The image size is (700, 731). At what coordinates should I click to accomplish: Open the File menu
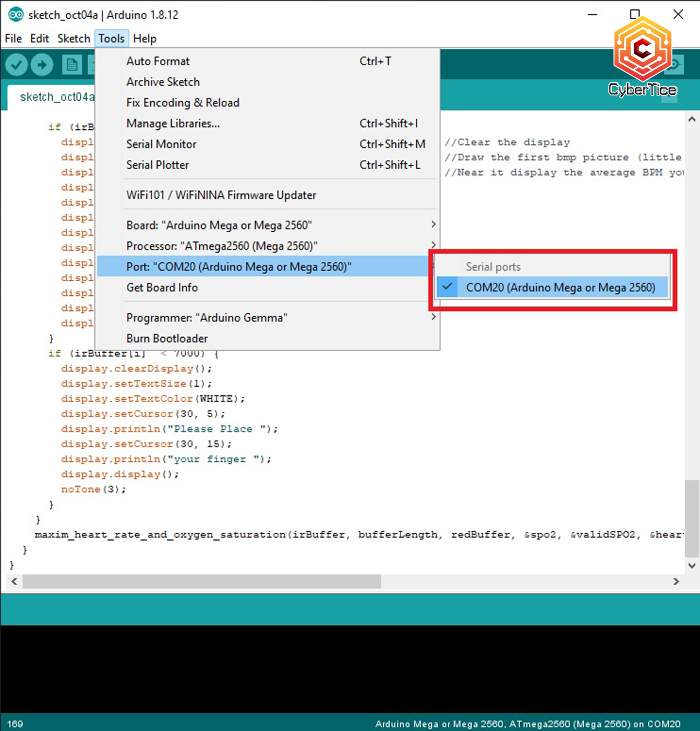[13, 38]
